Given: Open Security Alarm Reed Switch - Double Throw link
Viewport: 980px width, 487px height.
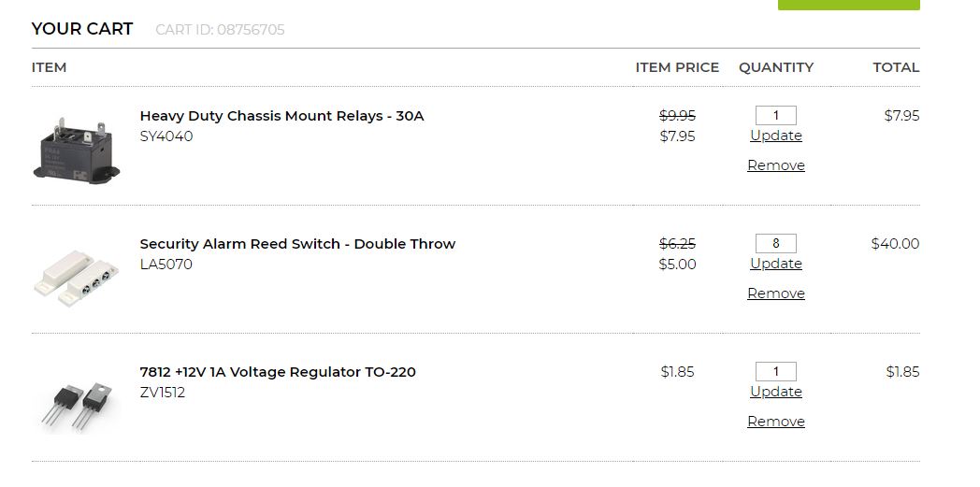Looking at the screenshot, I should tap(297, 244).
